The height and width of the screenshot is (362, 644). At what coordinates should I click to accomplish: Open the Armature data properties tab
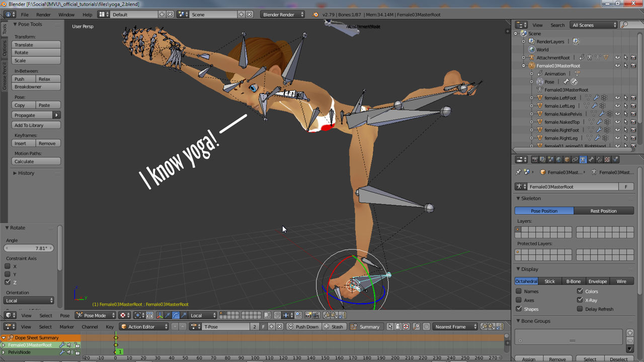pos(583,159)
